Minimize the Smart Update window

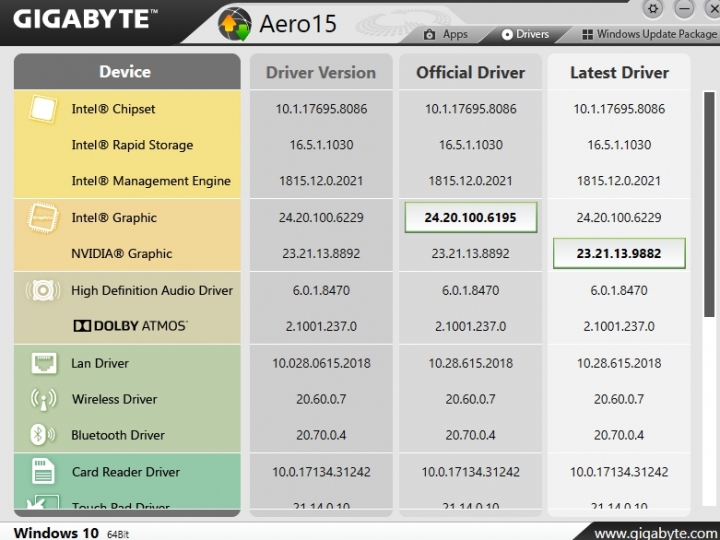pyautogui.click(x=684, y=9)
